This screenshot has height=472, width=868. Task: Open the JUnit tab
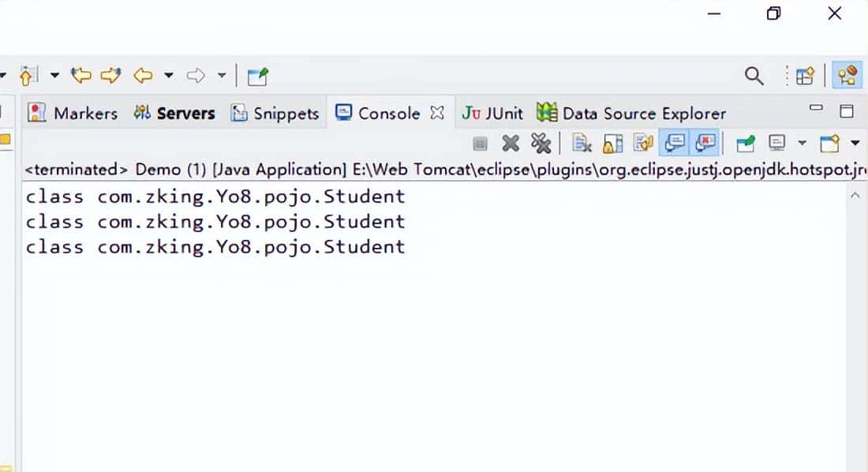[492, 113]
